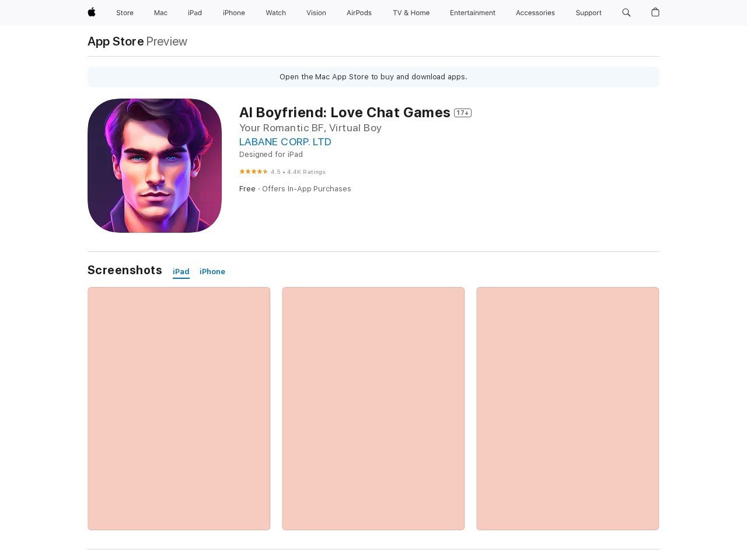Open the AirPods menu item
The width and height of the screenshot is (747, 560).
(x=359, y=13)
